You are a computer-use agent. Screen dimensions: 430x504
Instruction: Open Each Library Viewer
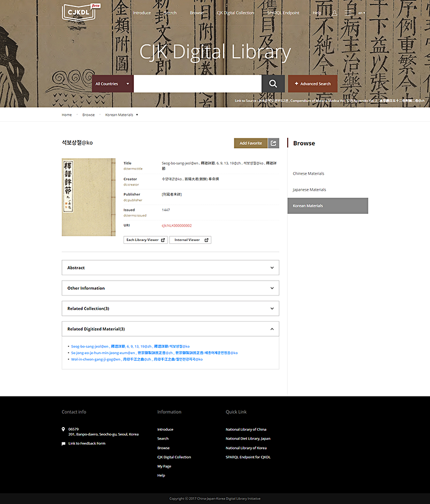pyautogui.click(x=145, y=240)
